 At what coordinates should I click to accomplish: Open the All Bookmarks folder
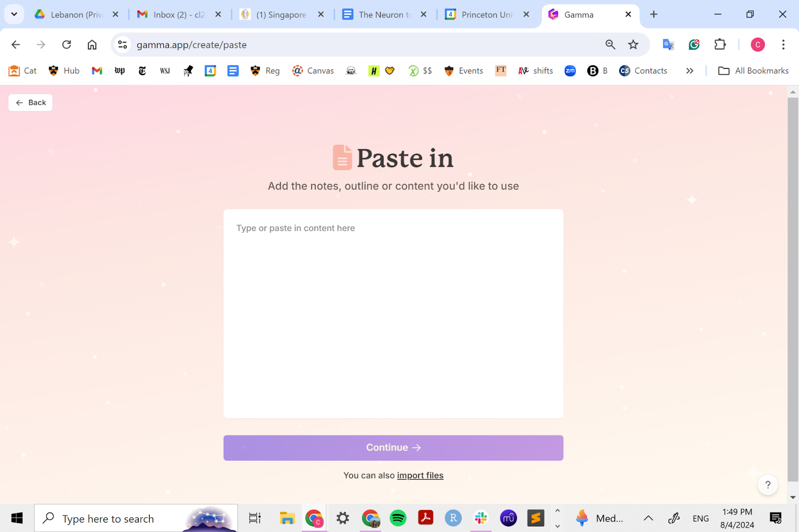754,71
